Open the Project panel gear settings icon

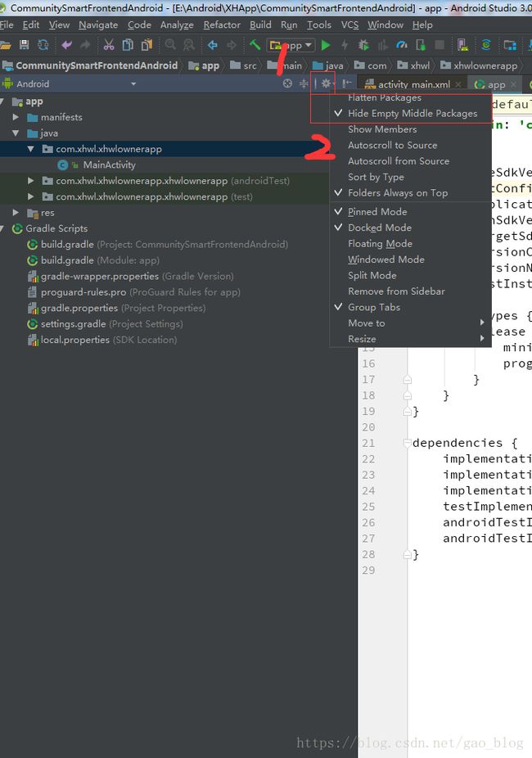[327, 83]
